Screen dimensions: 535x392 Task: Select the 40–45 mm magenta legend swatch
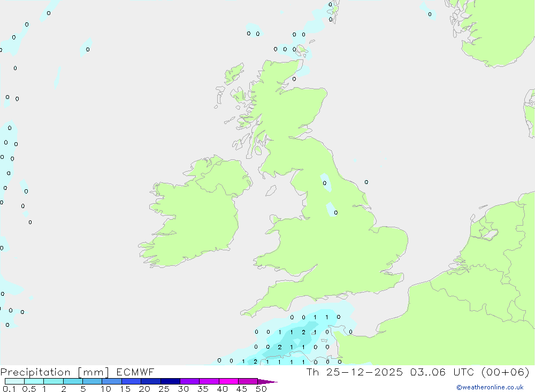pyautogui.click(x=228, y=382)
